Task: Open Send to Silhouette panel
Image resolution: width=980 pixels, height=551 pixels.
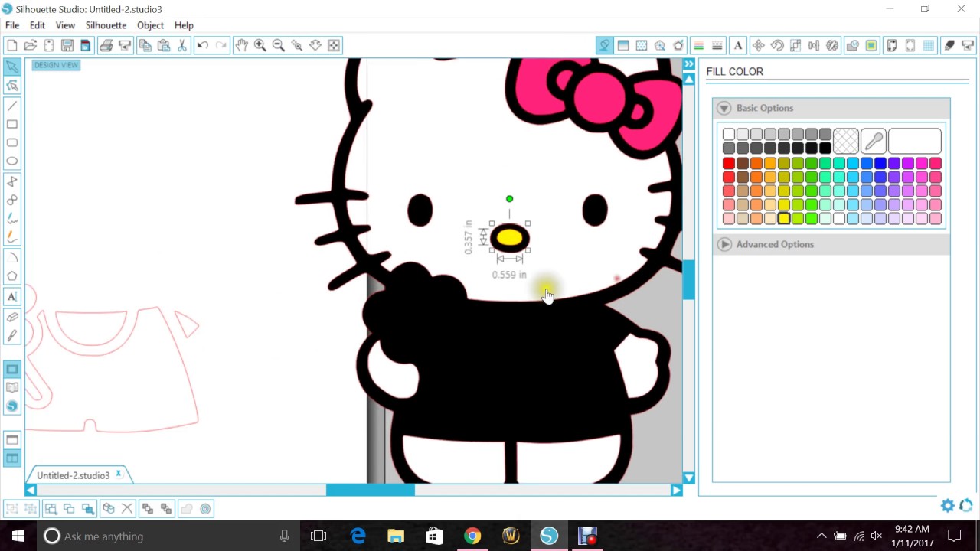Action: click(x=968, y=46)
